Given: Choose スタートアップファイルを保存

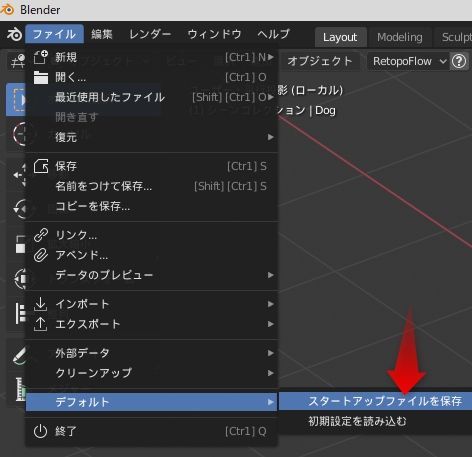Looking at the screenshot, I should pos(375,401).
